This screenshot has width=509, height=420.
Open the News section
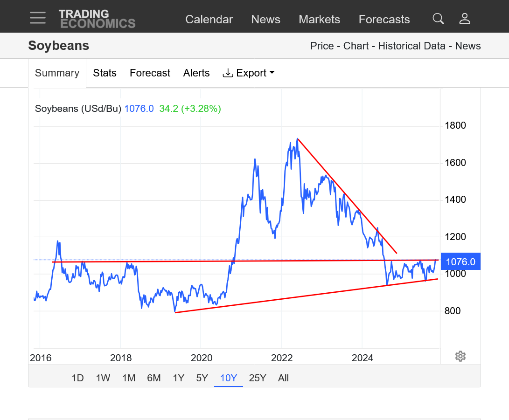pos(265,20)
